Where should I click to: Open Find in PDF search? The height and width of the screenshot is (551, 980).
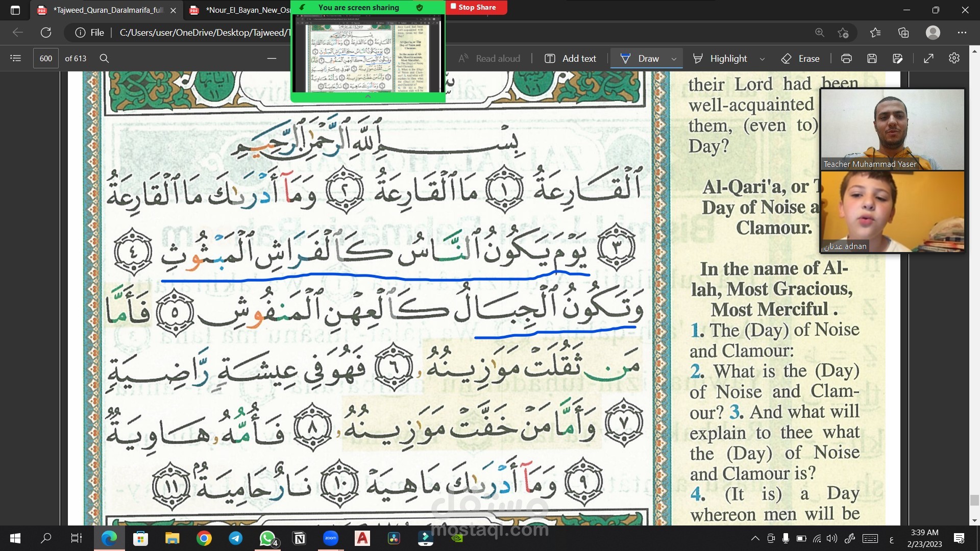point(104,58)
